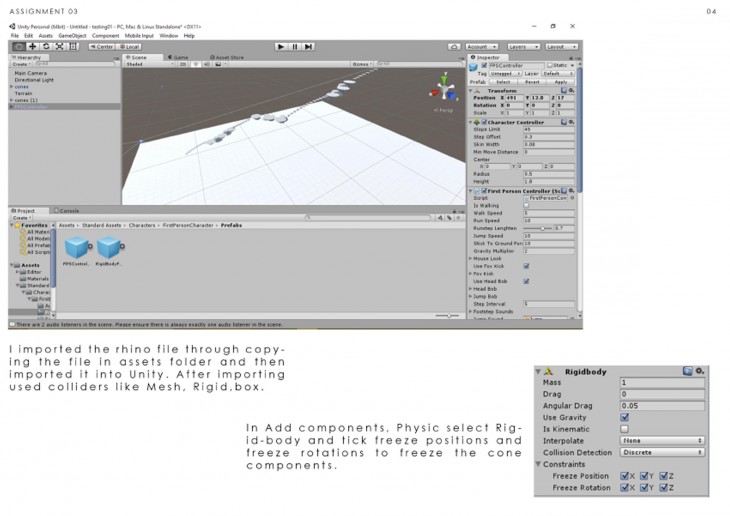Click the Step forward button

click(x=309, y=46)
